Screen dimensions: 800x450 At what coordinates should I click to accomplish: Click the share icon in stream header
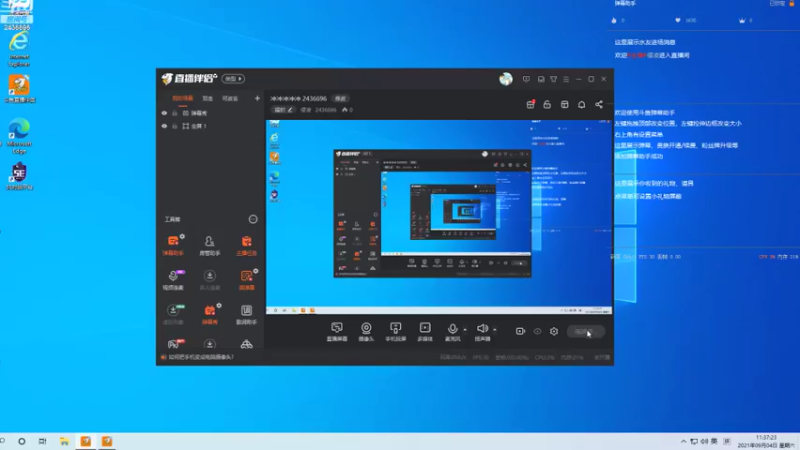pyautogui.click(x=599, y=105)
